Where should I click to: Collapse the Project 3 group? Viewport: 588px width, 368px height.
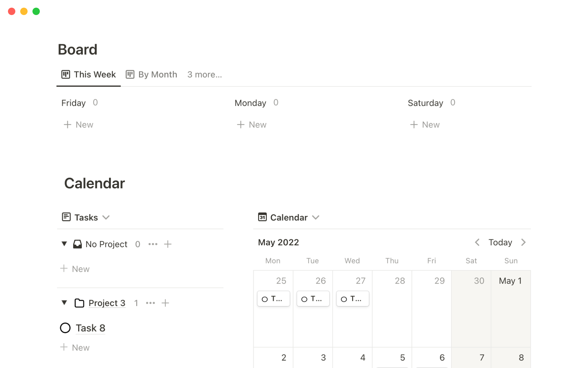64,303
